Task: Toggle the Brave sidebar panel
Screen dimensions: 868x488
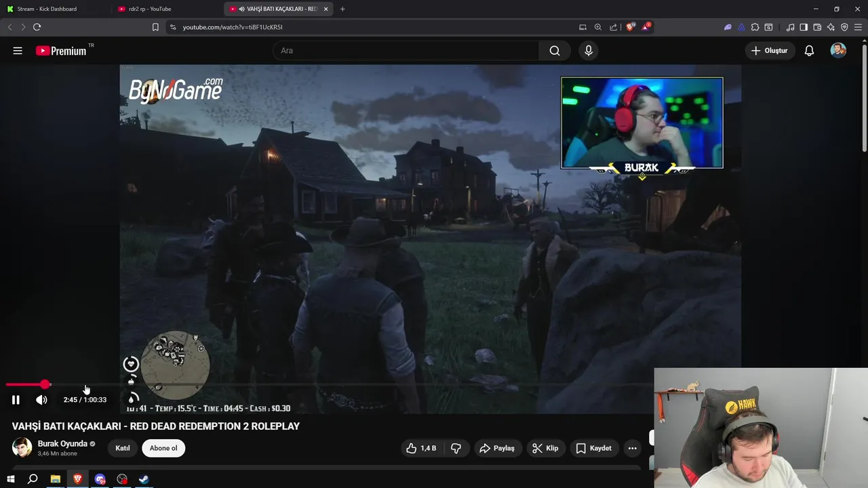Action: (804, 27)
